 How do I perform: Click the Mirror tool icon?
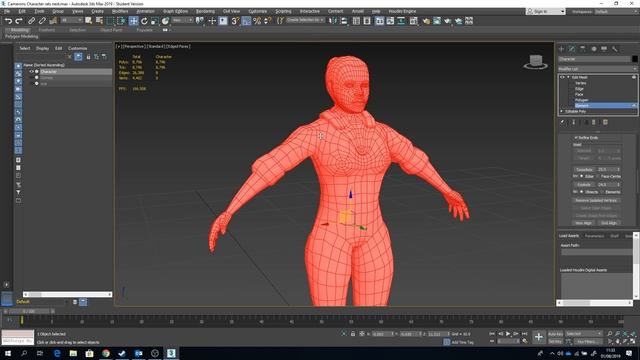pyautogui.click(x=333, y=21)
